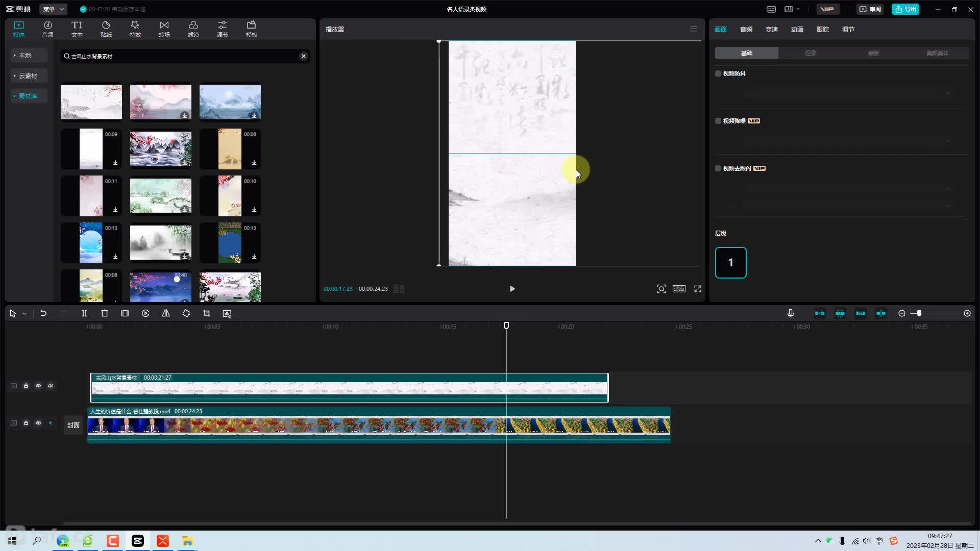
Task: Open the selection tool mode dropdown arrow
Action: tap(24, 314)
